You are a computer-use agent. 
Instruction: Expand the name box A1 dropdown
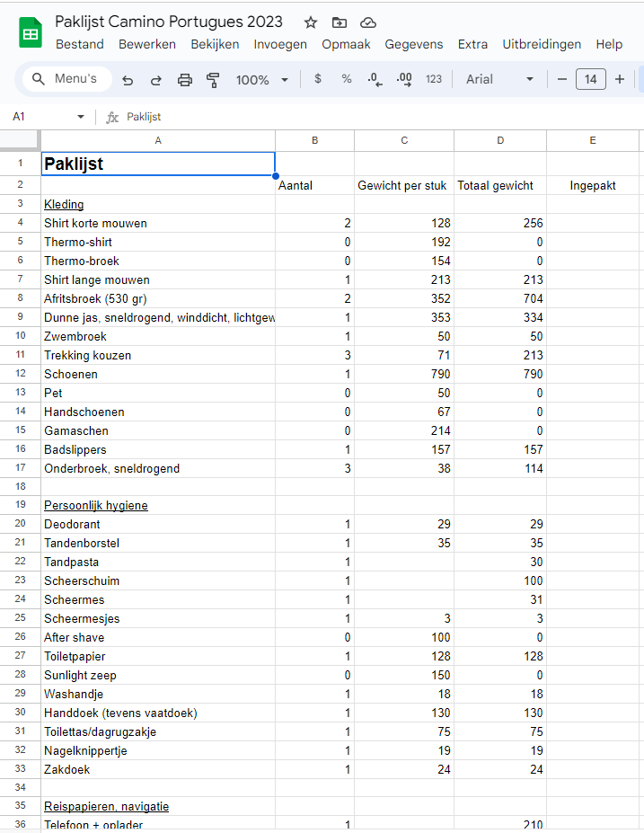(x=81, y=117)
